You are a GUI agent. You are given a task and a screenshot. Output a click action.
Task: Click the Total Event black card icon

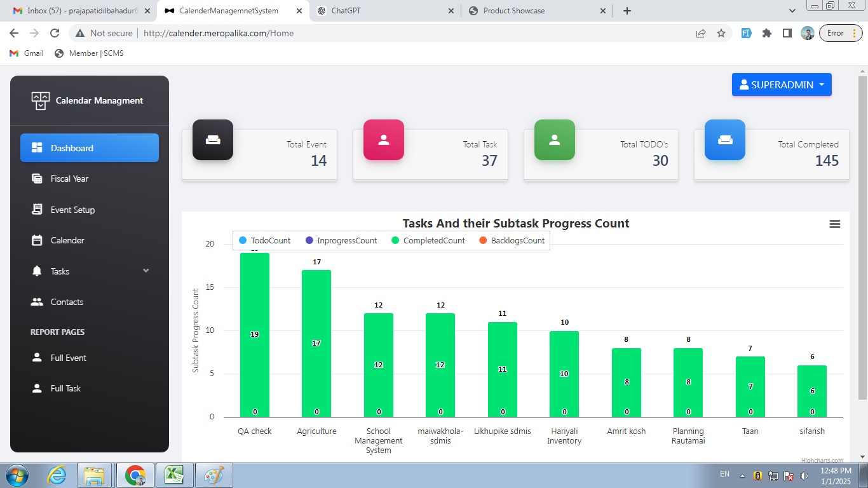212,140
